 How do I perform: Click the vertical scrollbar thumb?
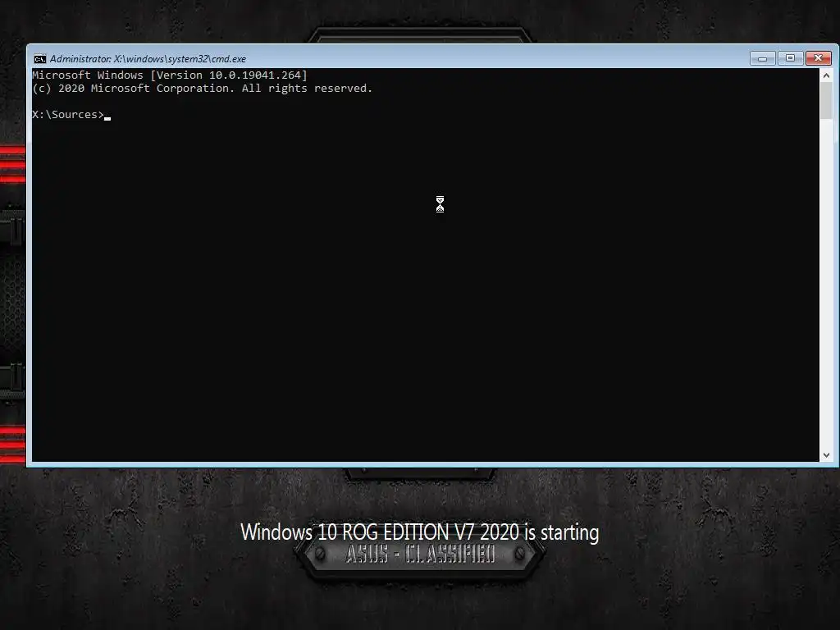point(826,101)
